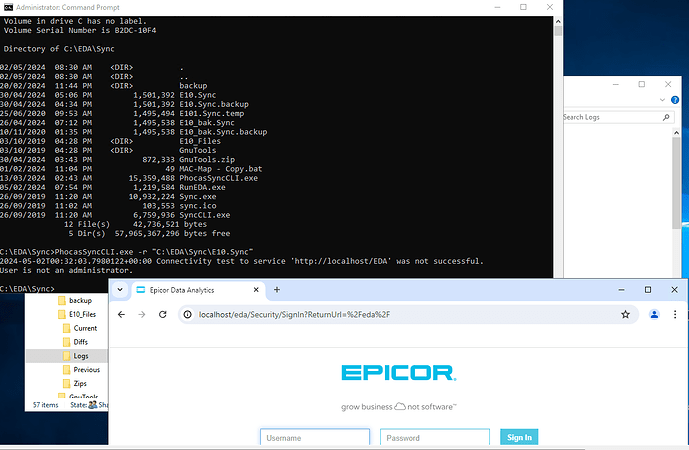
Task: Click the browser back arrow
Action: point(122,315)
